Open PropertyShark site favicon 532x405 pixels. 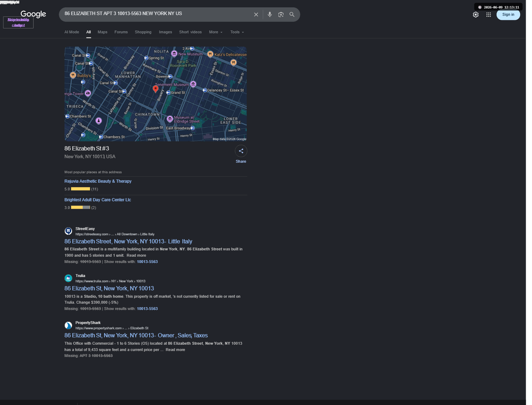(68, 325)
